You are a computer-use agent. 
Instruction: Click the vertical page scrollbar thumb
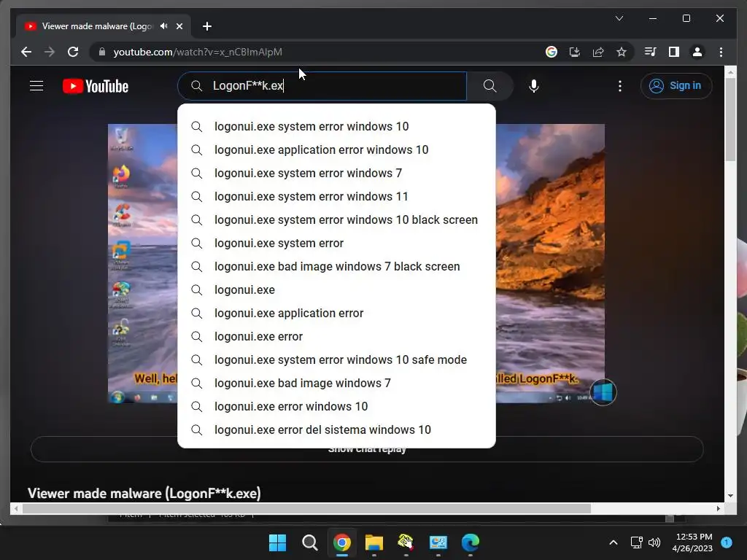[x=730, y=119]
